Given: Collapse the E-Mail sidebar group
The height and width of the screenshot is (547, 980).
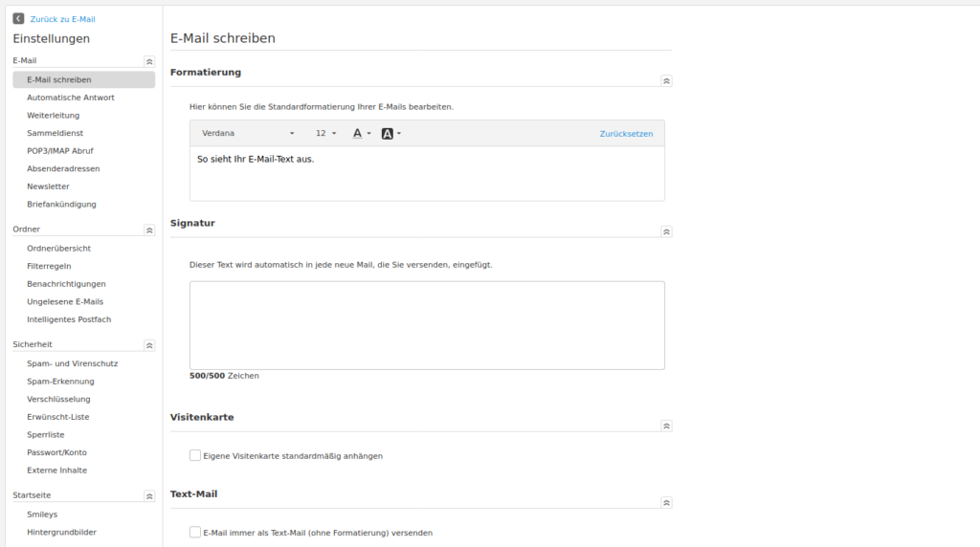Looking at the screenshot, I should click(149, 61).
